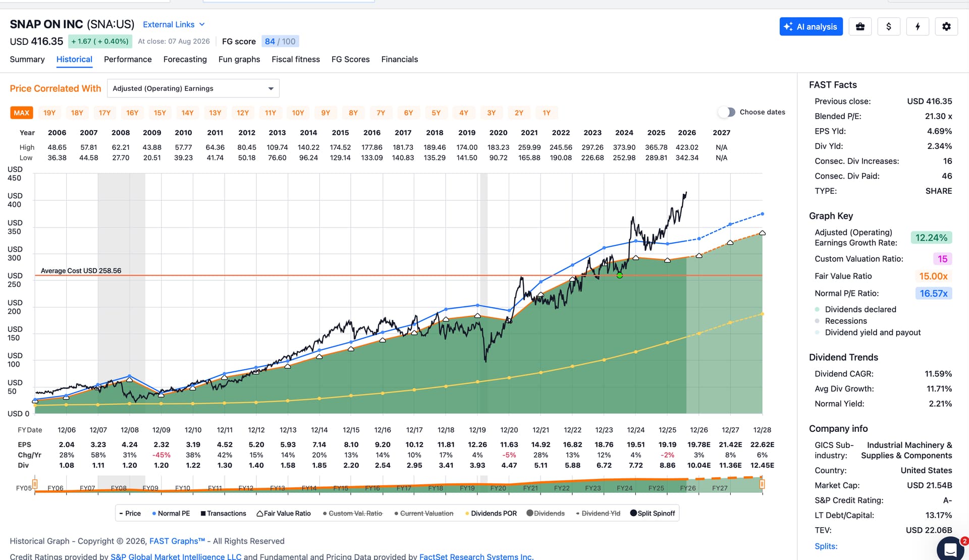
Task: Open the Fun graphs tab
Action: pyautogui.click(x=239, y=59)
